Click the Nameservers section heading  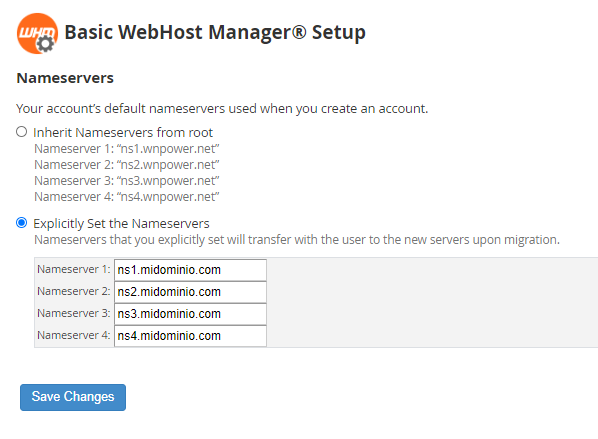(65, 78)
